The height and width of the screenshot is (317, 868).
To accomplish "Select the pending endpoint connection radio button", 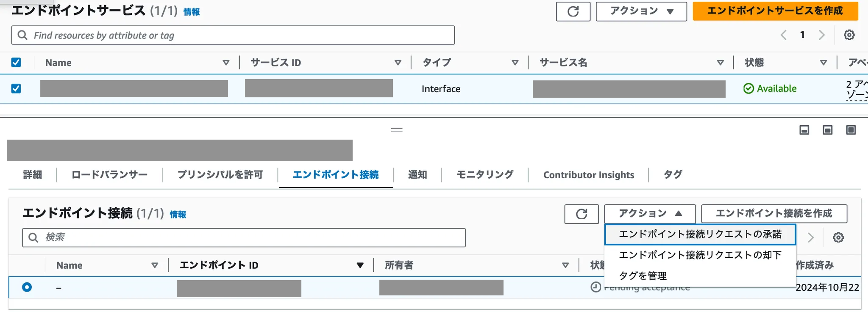I will pos(27,287).
